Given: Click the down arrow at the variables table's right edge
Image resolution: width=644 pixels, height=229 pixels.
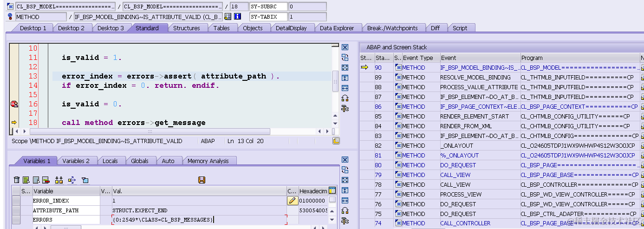Looking at the screenshot, I should (x=332, y=220).
